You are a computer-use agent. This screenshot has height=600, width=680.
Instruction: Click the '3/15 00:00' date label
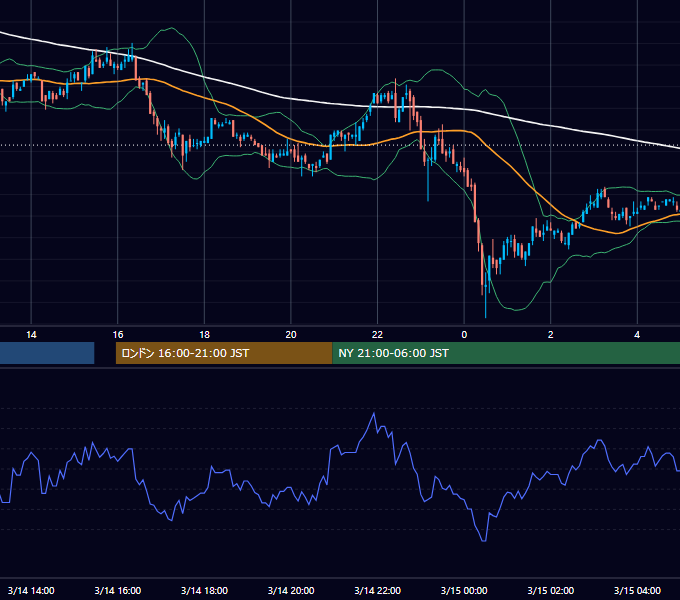pyautogui.click(x=464, y=590)
